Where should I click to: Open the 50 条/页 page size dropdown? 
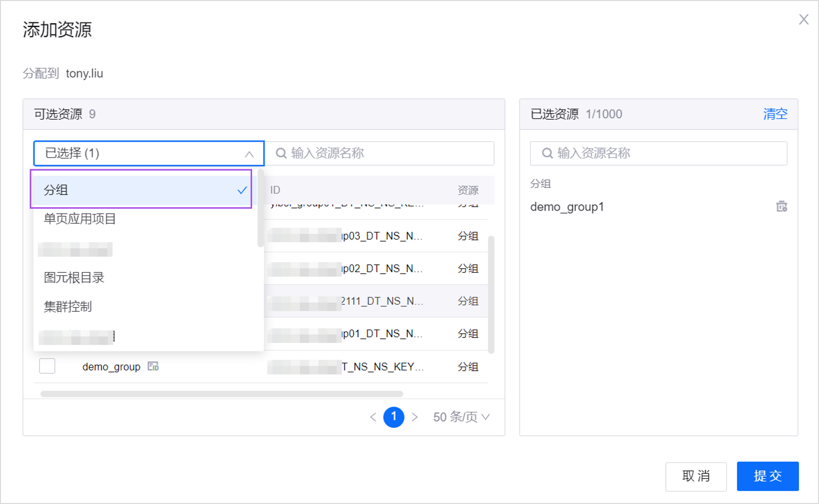[x=461, y=417]
